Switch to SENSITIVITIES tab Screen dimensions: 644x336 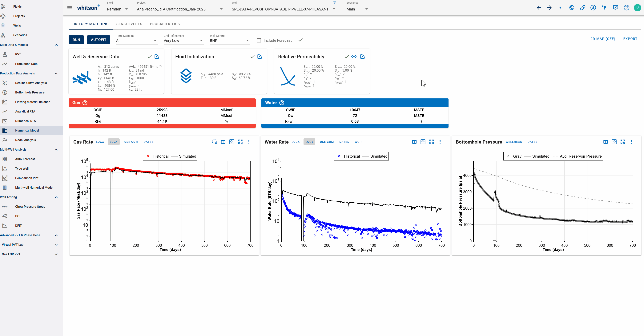pos(129,24)
